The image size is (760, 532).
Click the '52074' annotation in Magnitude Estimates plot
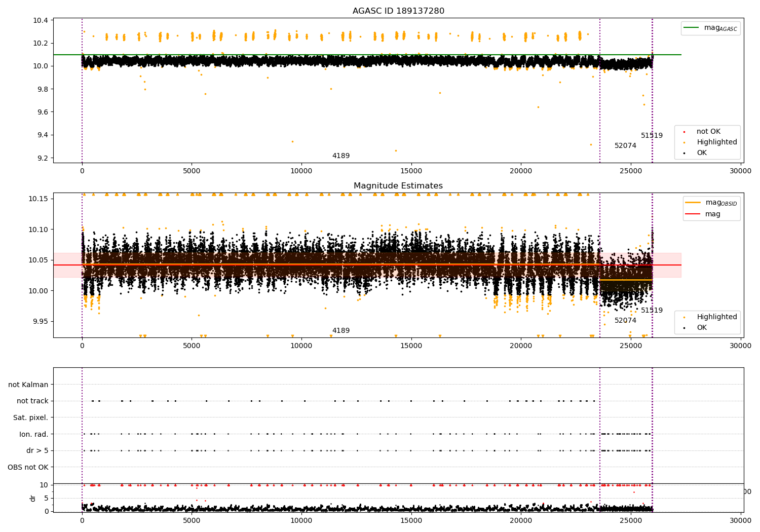coord(625,320)
